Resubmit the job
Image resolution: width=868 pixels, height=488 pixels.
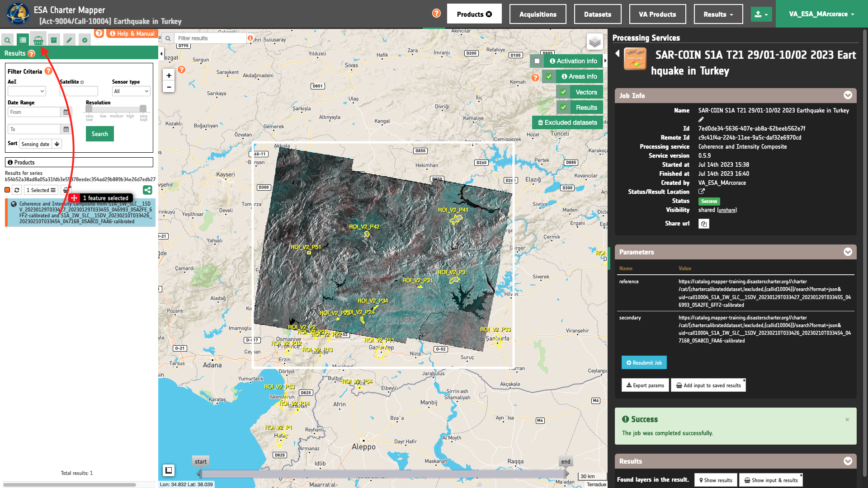point(644,362)
